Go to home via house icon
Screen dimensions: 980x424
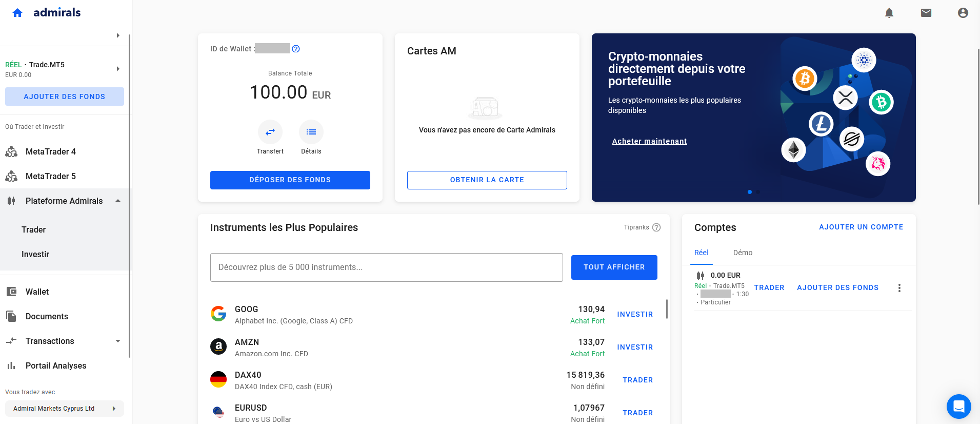pos(17,13)
